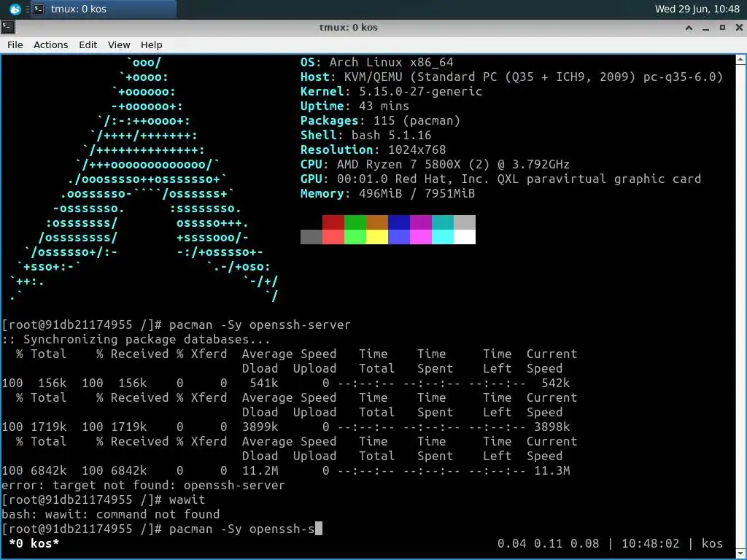Click 'Synchronizing package databases...' line
Image resolution: width=747 pixels, height=560 pixels.
(136, 340)
